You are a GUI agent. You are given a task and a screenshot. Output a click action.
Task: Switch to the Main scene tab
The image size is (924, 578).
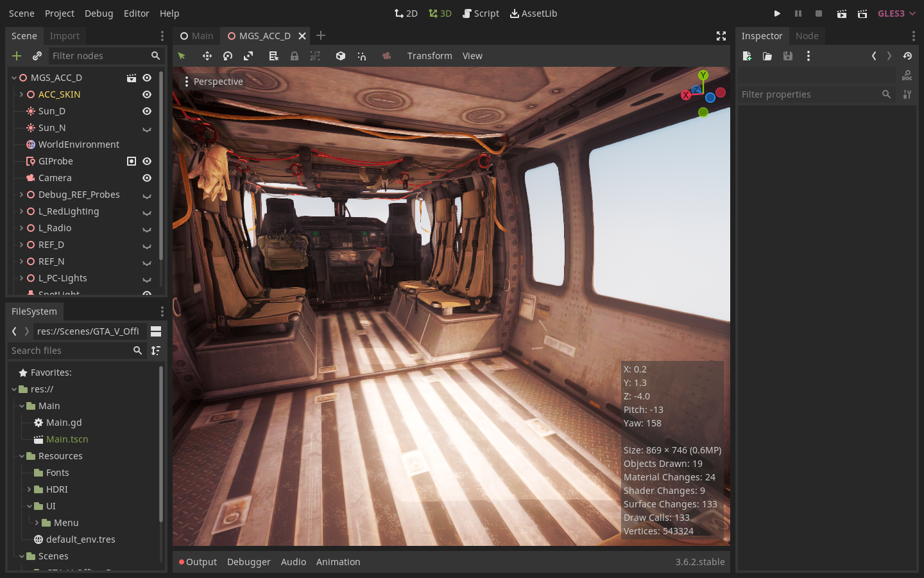point(196,36)
